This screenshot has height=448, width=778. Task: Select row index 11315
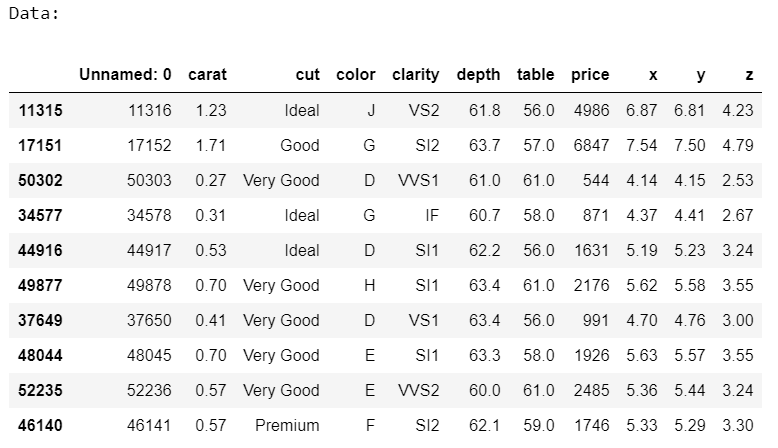(40, 110)
